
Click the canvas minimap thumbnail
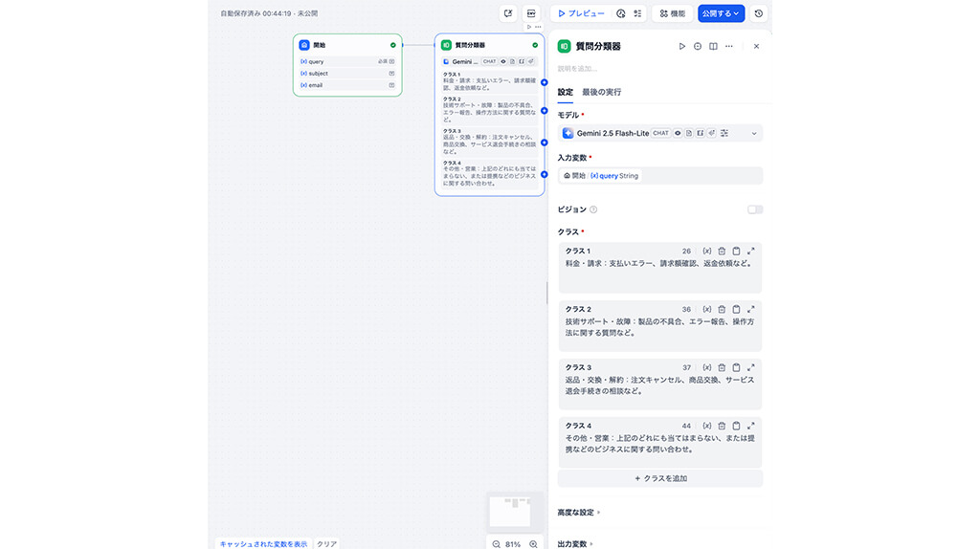(514, 512)
